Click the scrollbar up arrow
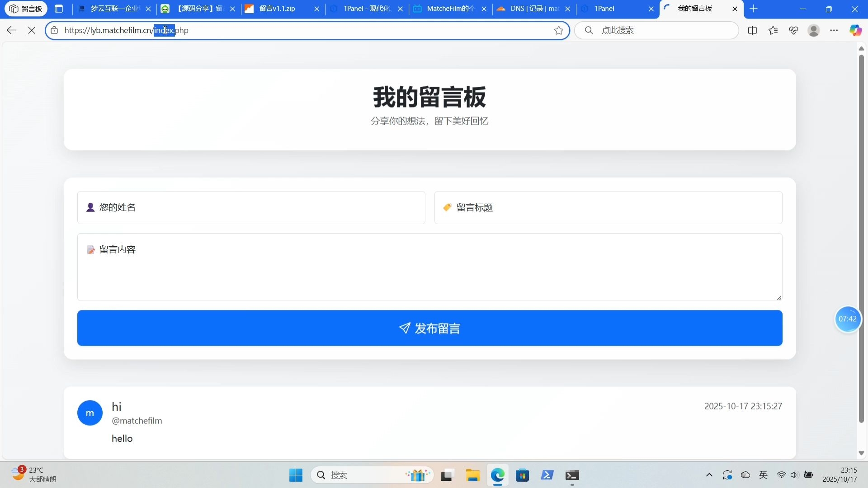This screenshot has width=868, height=488. pyautogui.click(x=861, y=48)
